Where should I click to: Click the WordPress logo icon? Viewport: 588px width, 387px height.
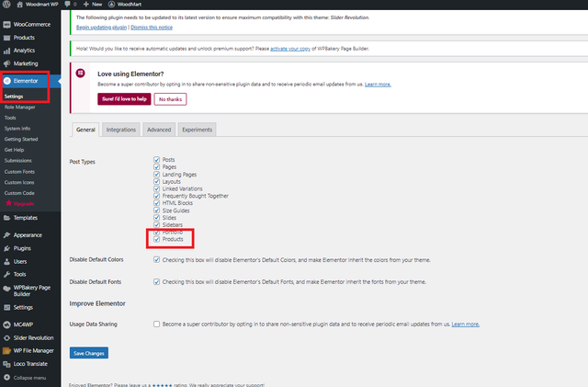pos(6,4)
